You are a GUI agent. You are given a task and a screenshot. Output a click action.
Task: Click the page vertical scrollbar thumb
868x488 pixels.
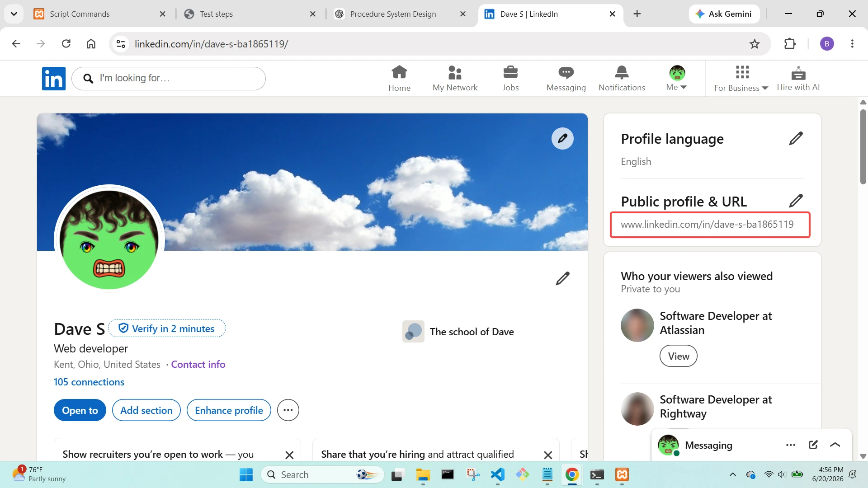863,147
